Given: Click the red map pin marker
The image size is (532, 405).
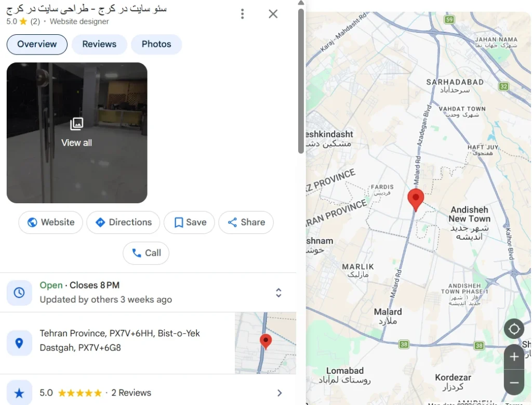Looking at the screenshot, I should pyautogui.click(x=416, y=200).
